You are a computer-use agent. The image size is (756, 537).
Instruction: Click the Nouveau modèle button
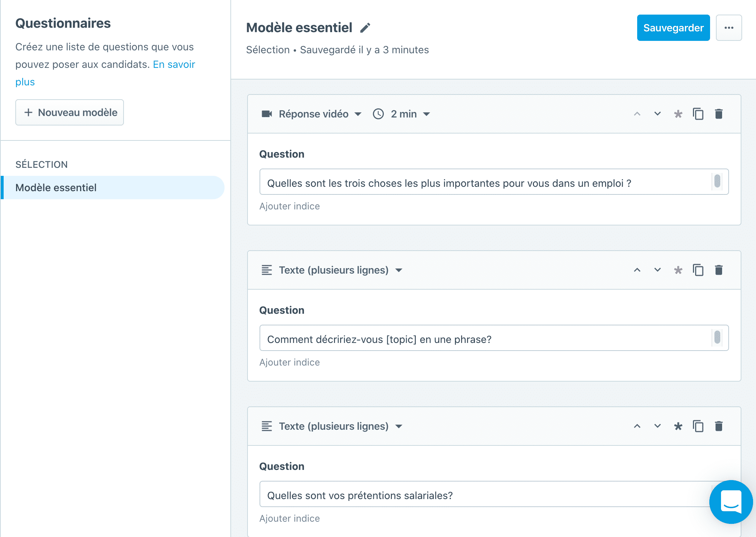[x=70, y=112]
